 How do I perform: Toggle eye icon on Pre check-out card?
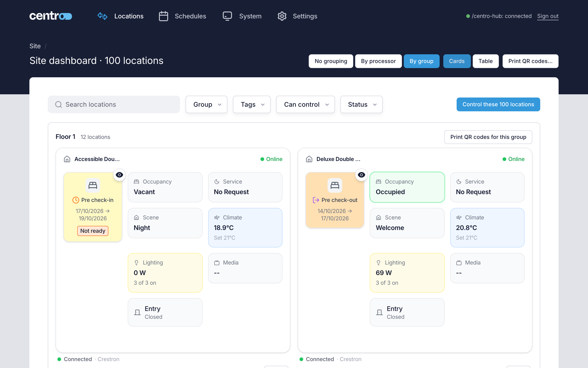361,175
